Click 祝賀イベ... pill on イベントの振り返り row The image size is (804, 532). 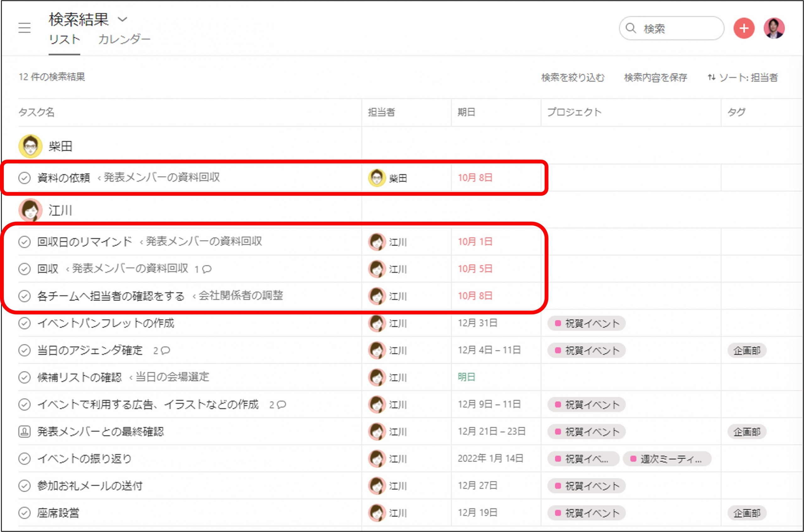(x=583, y=459)
